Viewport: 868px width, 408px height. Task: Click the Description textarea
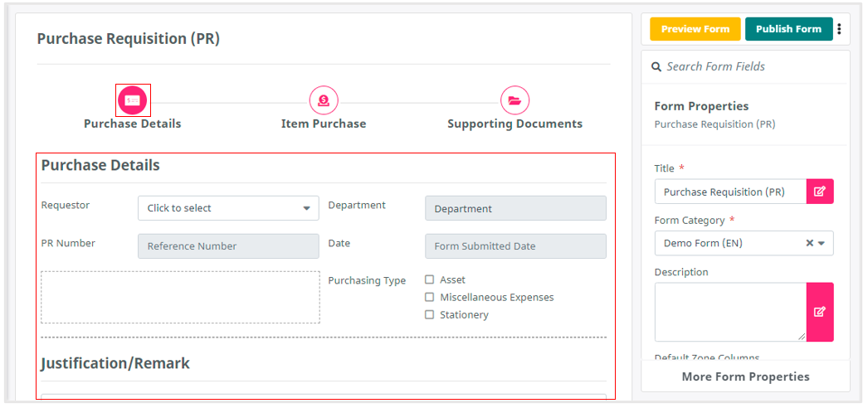(x=731, y=312)
